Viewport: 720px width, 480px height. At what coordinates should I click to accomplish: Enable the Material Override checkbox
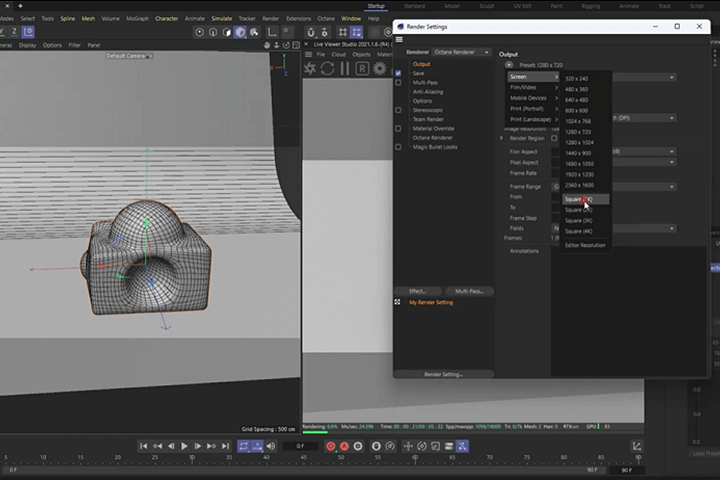tap(398, 129)
